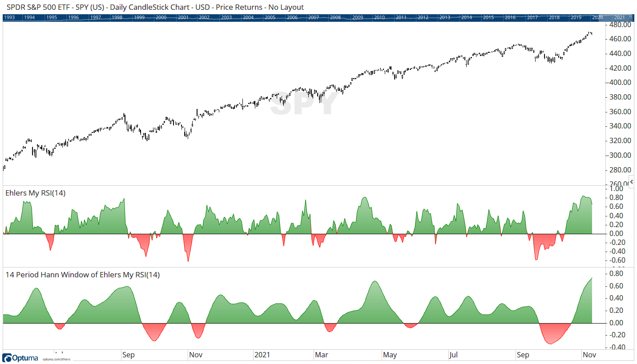This screenshot has height=364, width=637.
Task: Click the 380.00 price axis label
Action: click(619, 97)
